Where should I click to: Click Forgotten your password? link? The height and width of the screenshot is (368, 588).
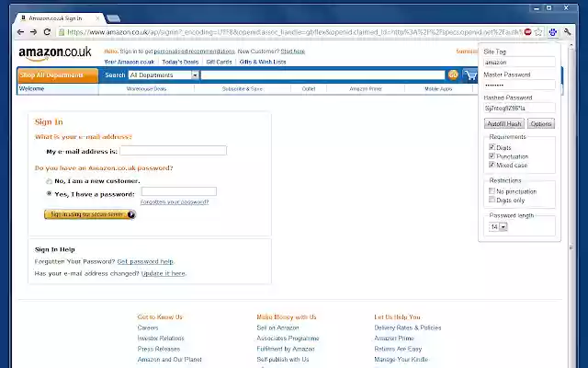click(175, 202)
